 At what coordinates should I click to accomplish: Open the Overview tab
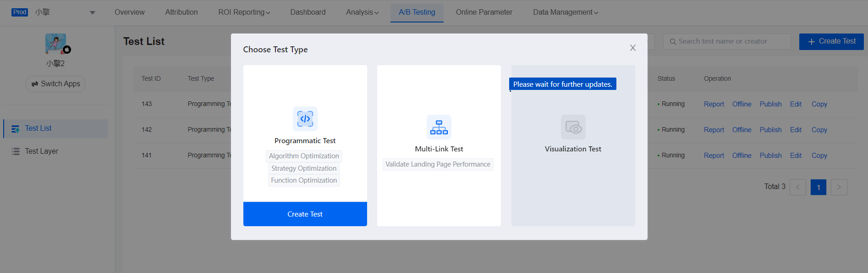[x=130, y=12]
